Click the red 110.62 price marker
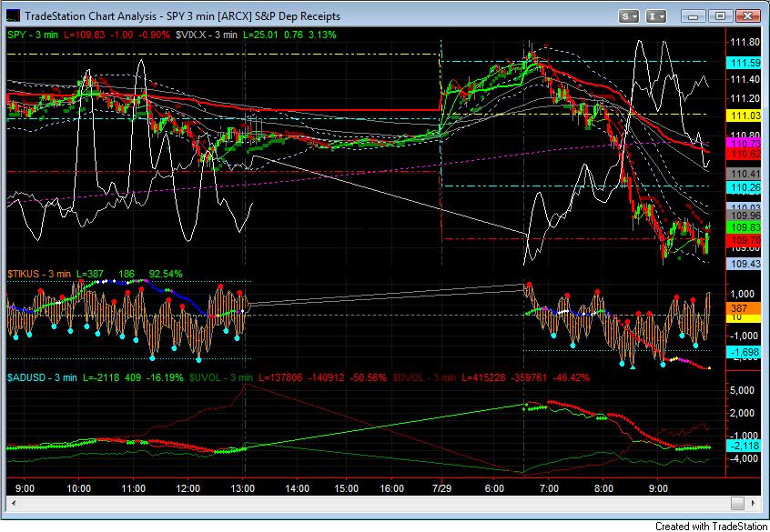This screenshot has height=532, width=770. [x=744, y=154]
